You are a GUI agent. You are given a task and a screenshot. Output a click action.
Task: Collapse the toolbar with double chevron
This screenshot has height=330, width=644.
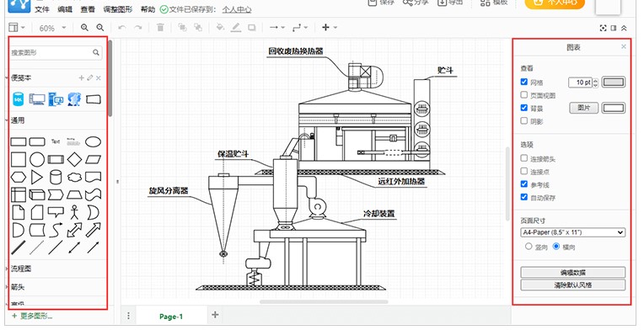pos(624,28)
